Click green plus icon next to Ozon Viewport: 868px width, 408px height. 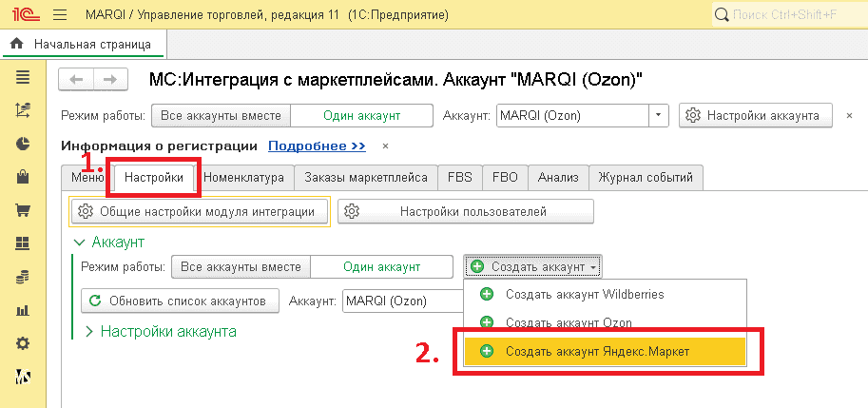tap(487, 322)
